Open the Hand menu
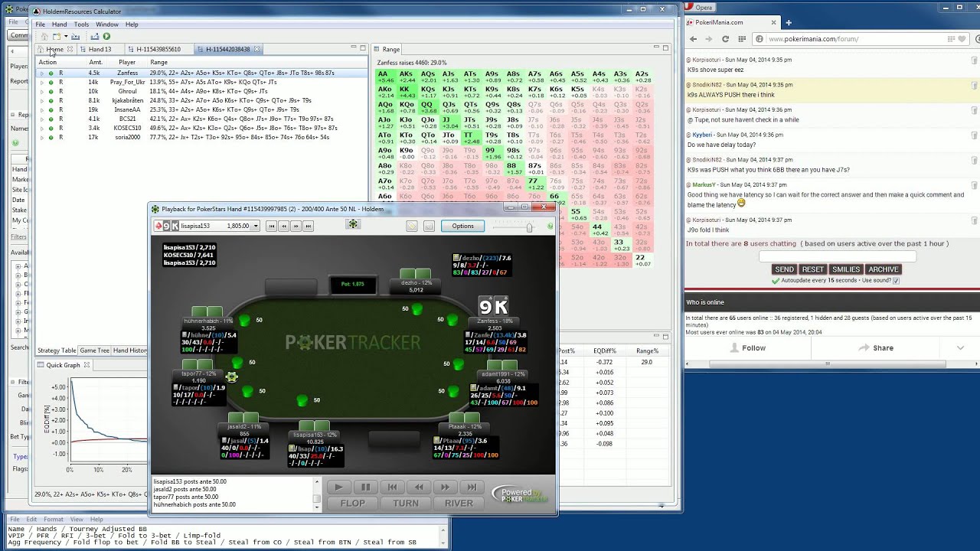The image size is (980, 551). (59, 24)
